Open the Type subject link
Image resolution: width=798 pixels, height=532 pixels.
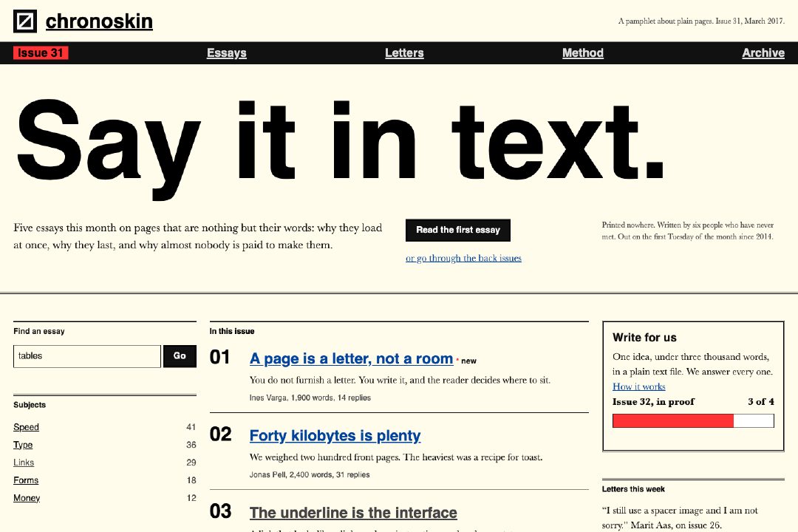pyautogui.click(x=23, y=445)
